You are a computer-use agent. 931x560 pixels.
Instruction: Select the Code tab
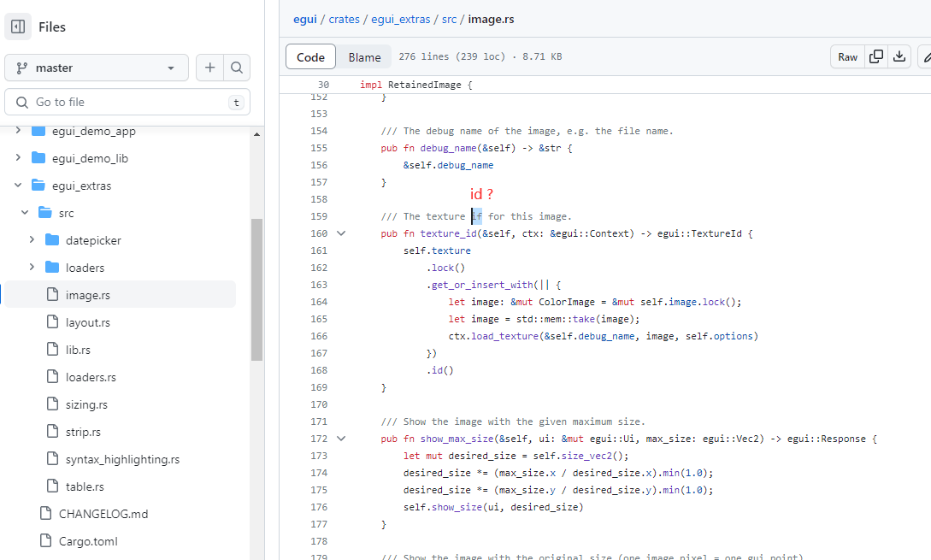(310, 56)
